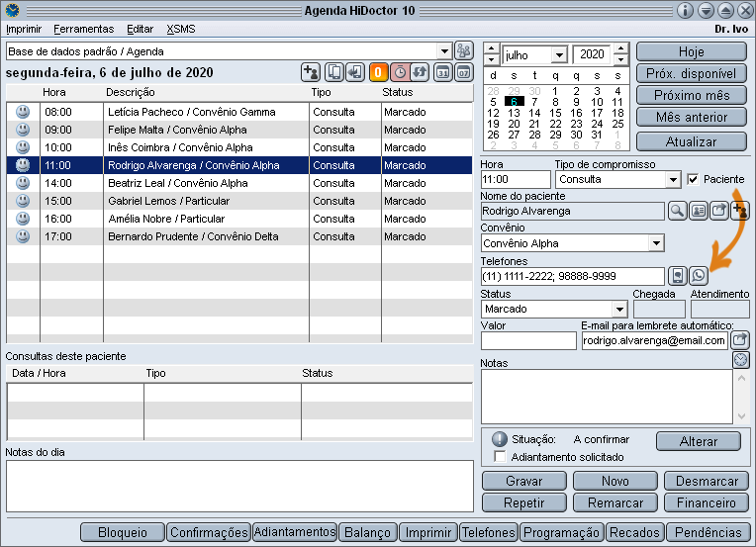Screen dimensions: 756x547
Task: Click the Alterar button
Action: pos(699,441)
